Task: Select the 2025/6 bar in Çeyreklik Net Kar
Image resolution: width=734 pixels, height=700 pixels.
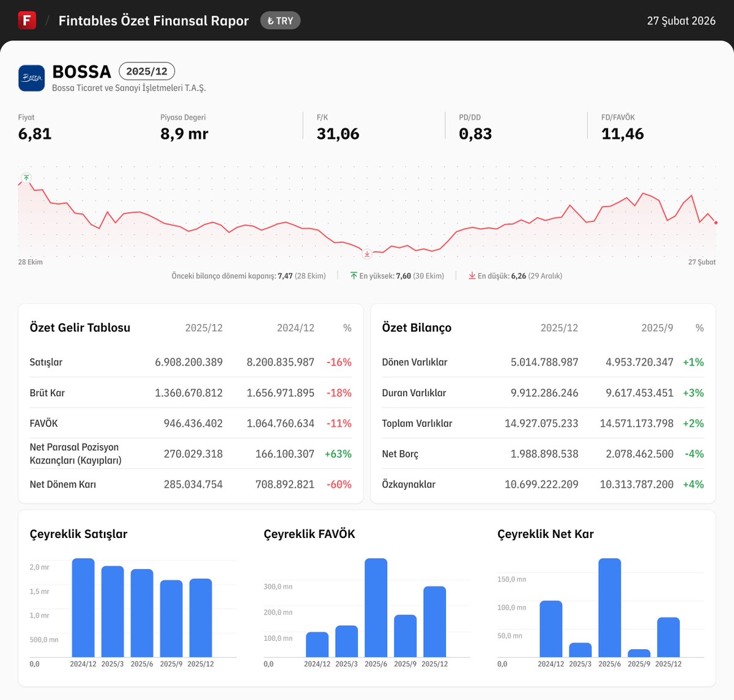Action: pos(610,608)
